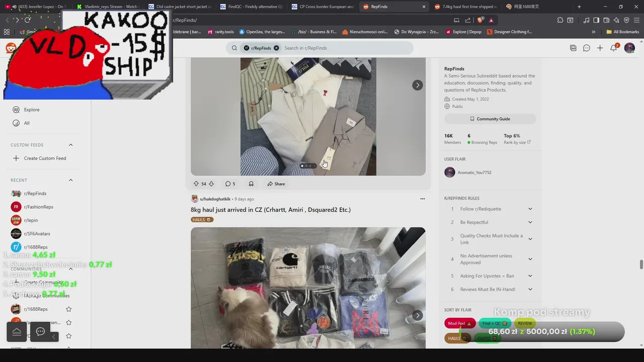Viewport: 644px width, 362px height.
Task: Click the overlay chat bubble button
Action: click(x=41, y=331)
